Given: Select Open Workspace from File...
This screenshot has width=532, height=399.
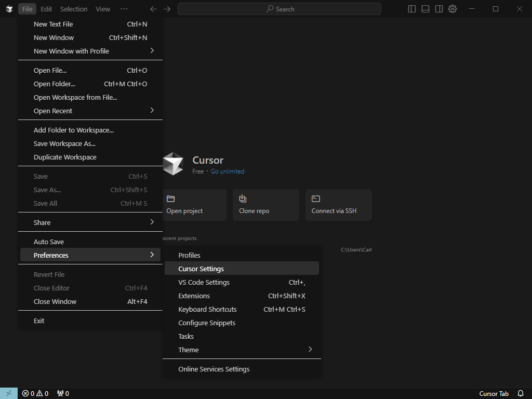Looking at the screenshot, I should coord(90,97).
